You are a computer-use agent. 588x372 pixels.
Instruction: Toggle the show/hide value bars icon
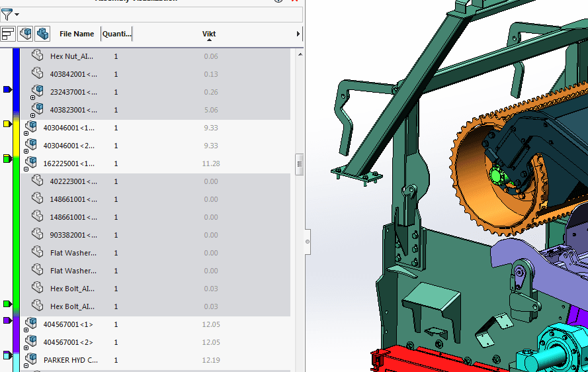point(25,33)
